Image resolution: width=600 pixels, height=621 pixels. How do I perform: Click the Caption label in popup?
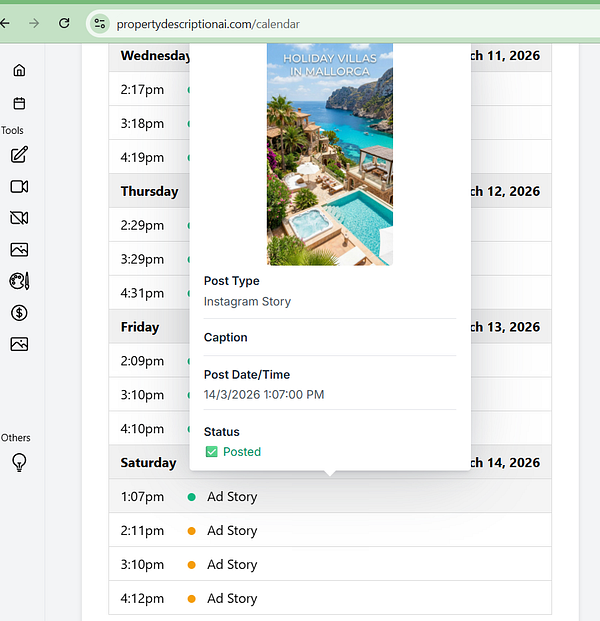point(225,337)
